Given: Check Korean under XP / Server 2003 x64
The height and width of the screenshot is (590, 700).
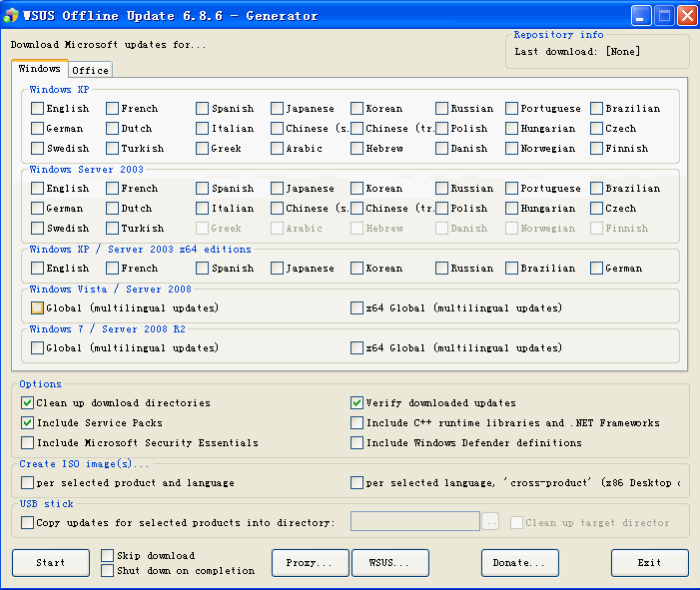Looking at the screenshot, I should (357, 269).
